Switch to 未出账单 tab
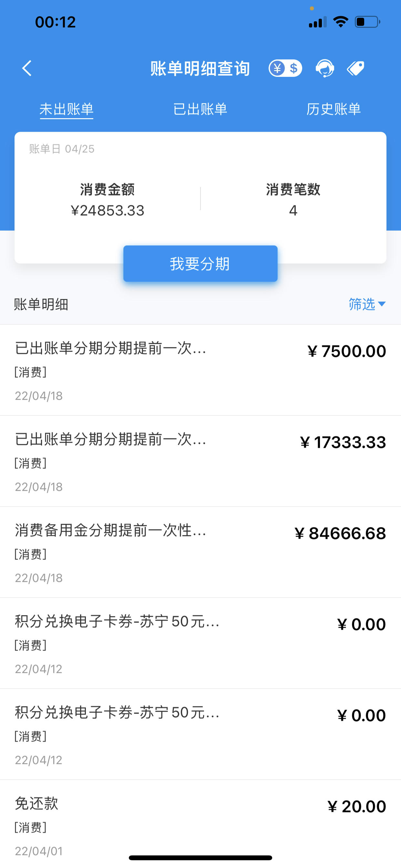 coord(67,109)
